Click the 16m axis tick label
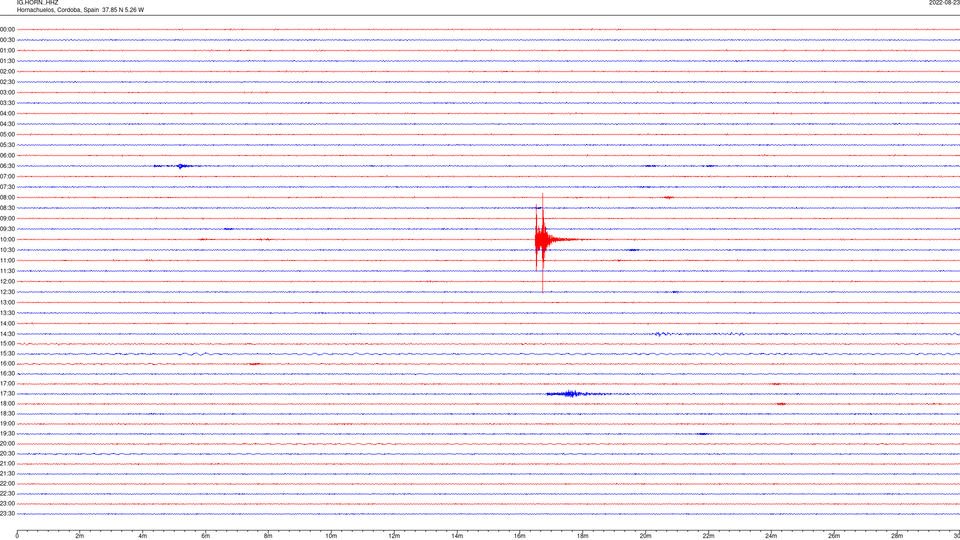The width and height of the screenshot is (960, 540). pyautogui.click(x=520, y=536)
